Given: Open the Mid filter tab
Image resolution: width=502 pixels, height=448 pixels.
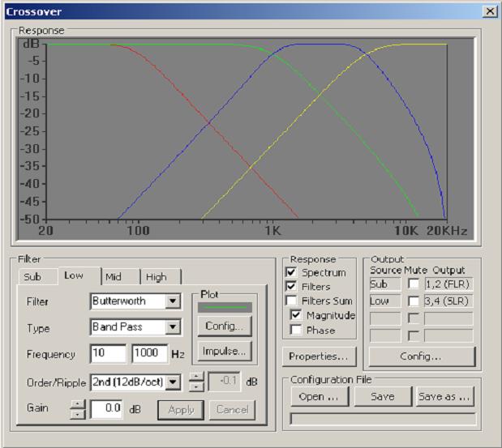Looking at the screenshot, I should click(x=113, y=277).
